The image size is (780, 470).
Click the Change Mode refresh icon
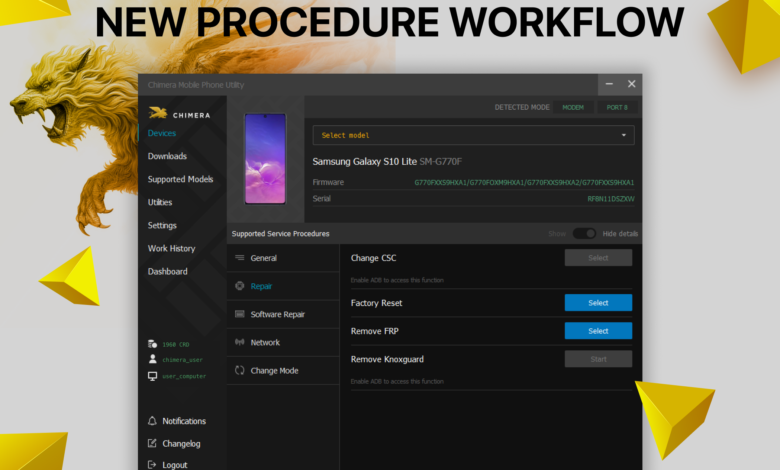tap(240, 370)
